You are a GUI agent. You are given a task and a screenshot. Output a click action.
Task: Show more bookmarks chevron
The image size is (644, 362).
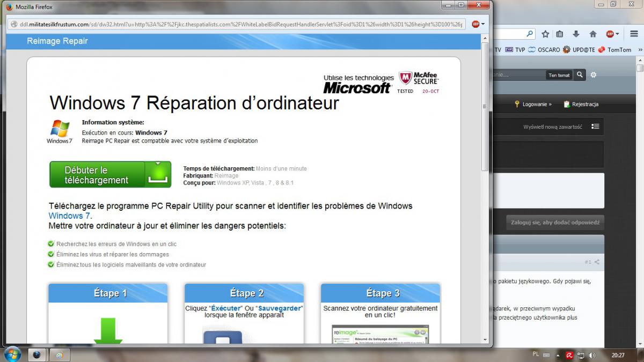[x=640, y=50]
